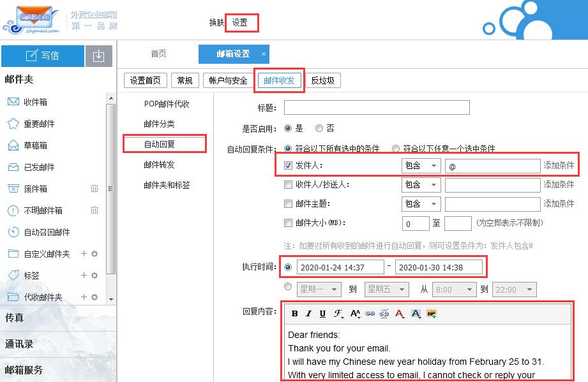Click into the 标题 input field
This screenshot has width=588, height=382.
click(377, 108)
